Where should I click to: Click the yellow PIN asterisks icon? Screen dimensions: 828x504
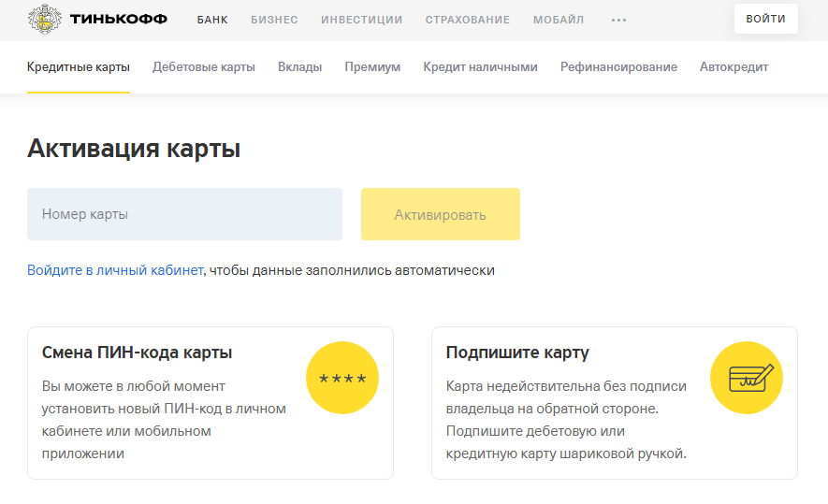[342, 378]
